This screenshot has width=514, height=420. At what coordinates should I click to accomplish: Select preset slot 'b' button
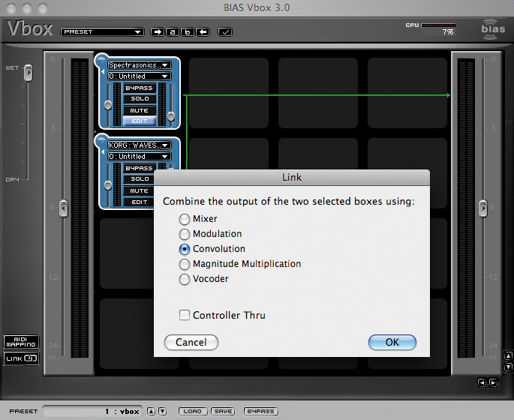pyautogui.click(x=188, y=31)
